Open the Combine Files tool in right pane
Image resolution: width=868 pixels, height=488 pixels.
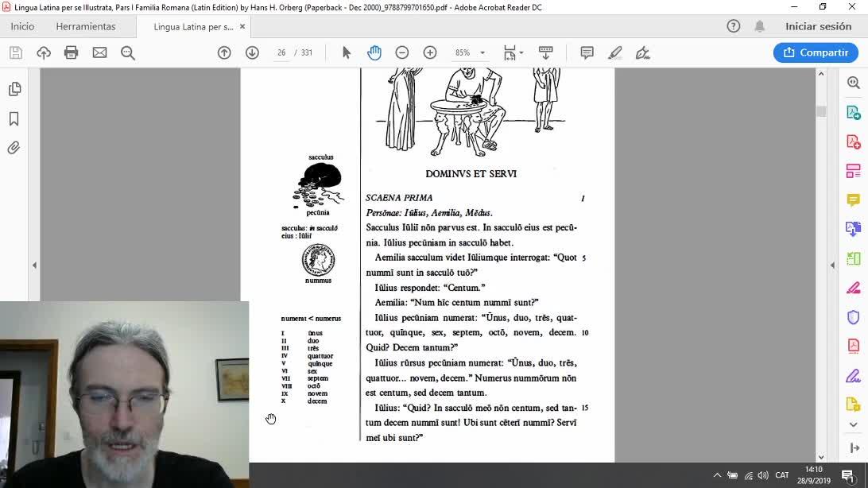tap(853, 229)
